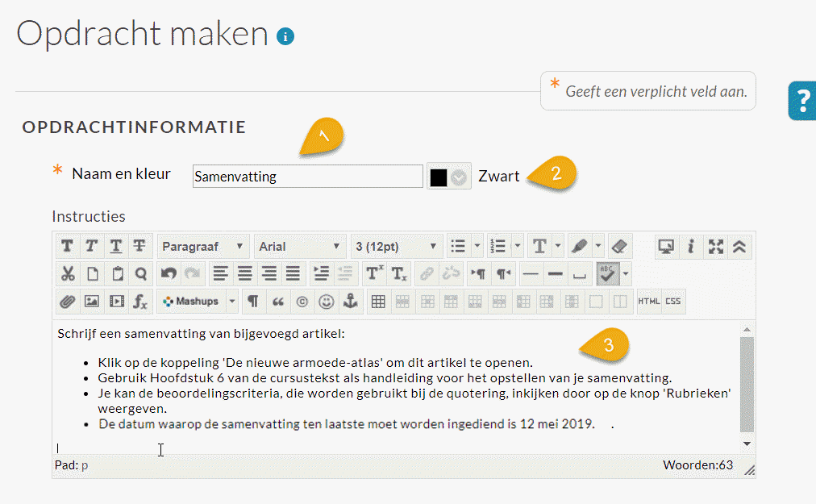Switch to HTML code view
The width and height of the screenshot is (816, 504).
649,302
